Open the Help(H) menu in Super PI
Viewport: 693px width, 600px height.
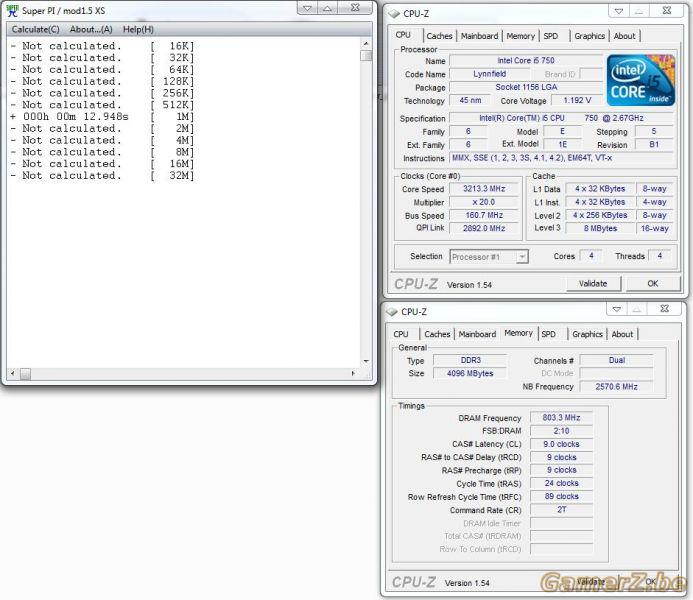(138, 30)
